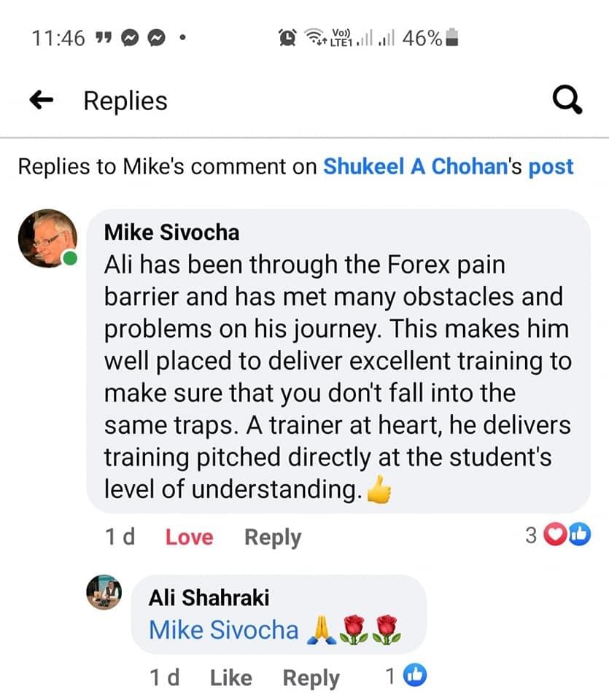The height and width of the screenshot is (700, 609).
Task: Open Mike Sivocha's name in comment header
Action: [x=171, y=233]
